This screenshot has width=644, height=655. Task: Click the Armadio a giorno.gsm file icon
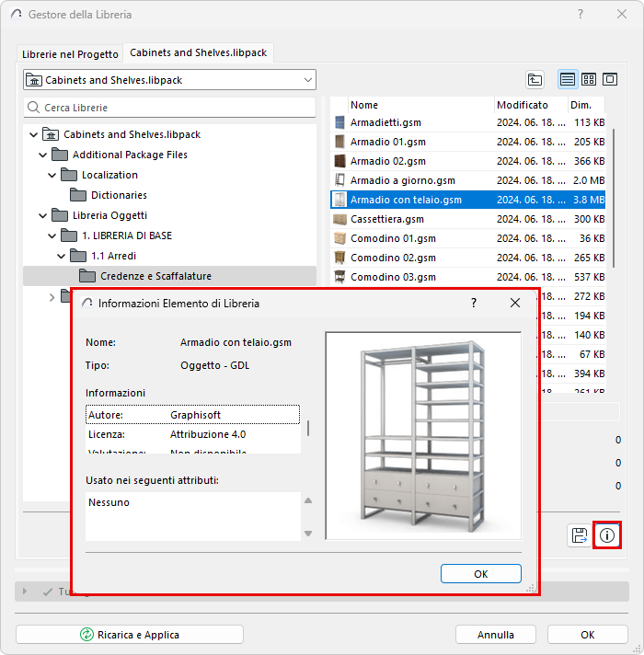[339, 180]
